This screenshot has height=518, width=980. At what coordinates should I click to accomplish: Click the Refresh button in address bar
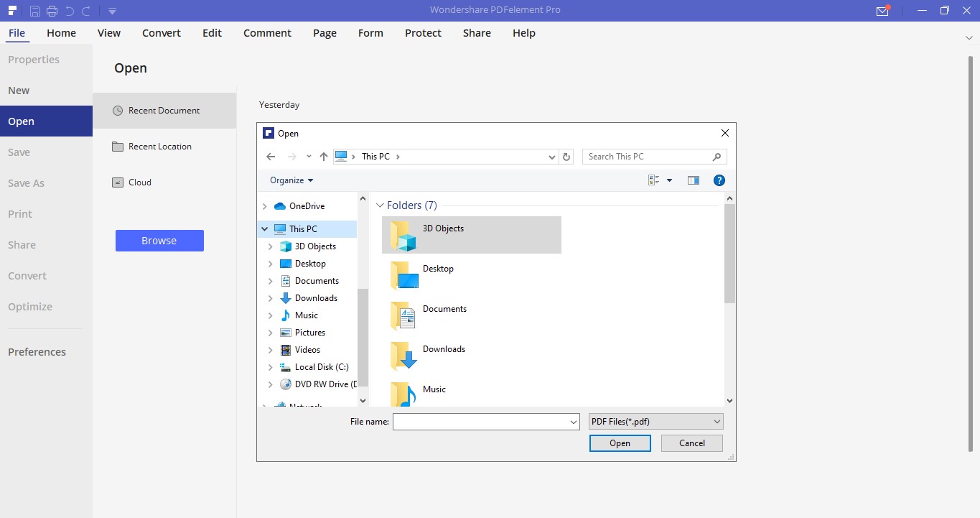(566, 157)
